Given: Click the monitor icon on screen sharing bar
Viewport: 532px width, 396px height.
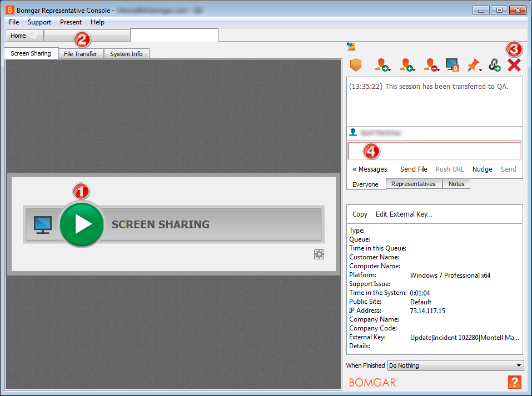Looking at the screenshot, I should [43, 225].
